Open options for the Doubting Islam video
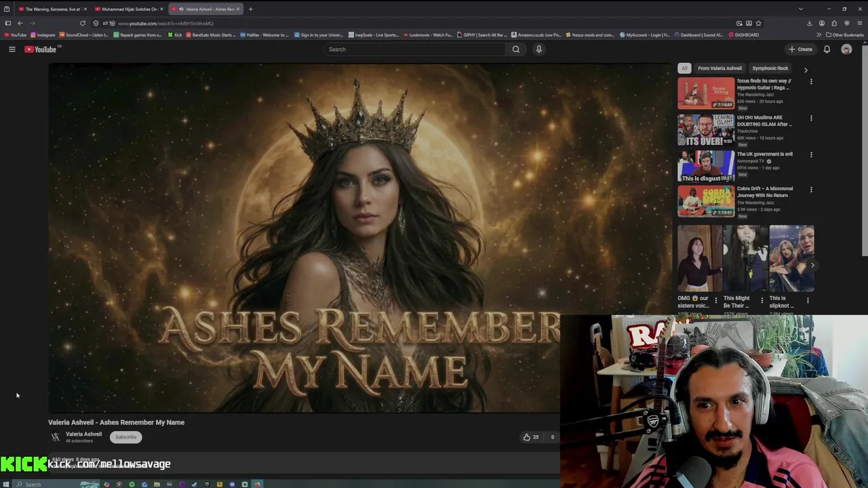The height and width of the screenshot is (488, 868). coord(811,118)
